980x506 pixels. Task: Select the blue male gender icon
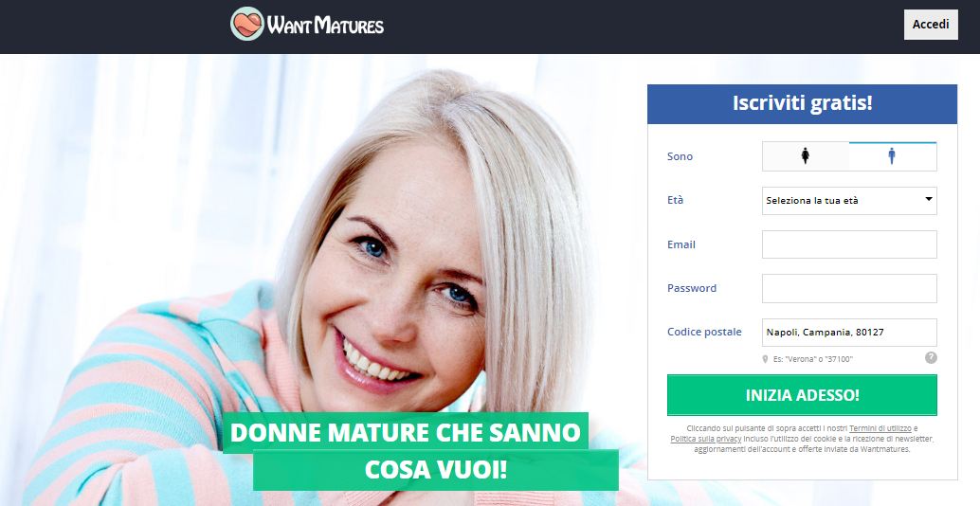892,156
